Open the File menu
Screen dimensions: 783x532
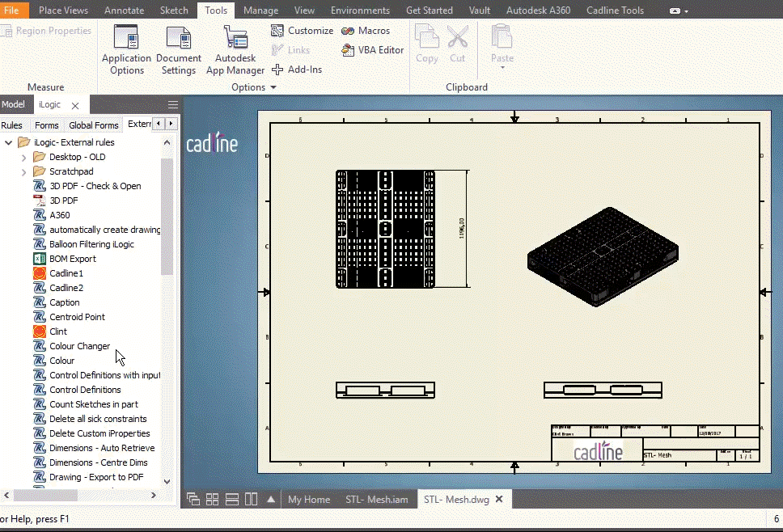coord(11,10)
